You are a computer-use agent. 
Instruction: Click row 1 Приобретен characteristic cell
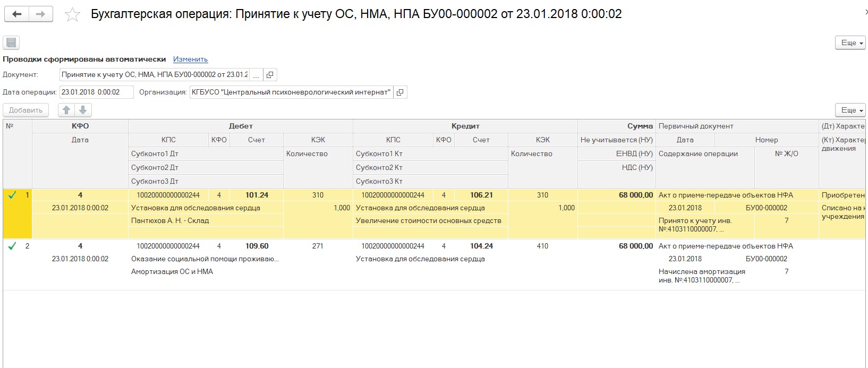click(844, 195)
